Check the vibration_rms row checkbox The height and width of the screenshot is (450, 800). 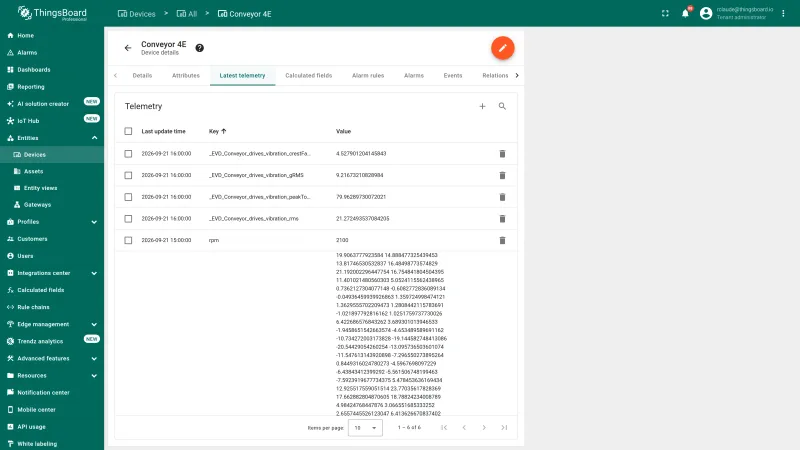pyautogui.click(x=128, y=218)
